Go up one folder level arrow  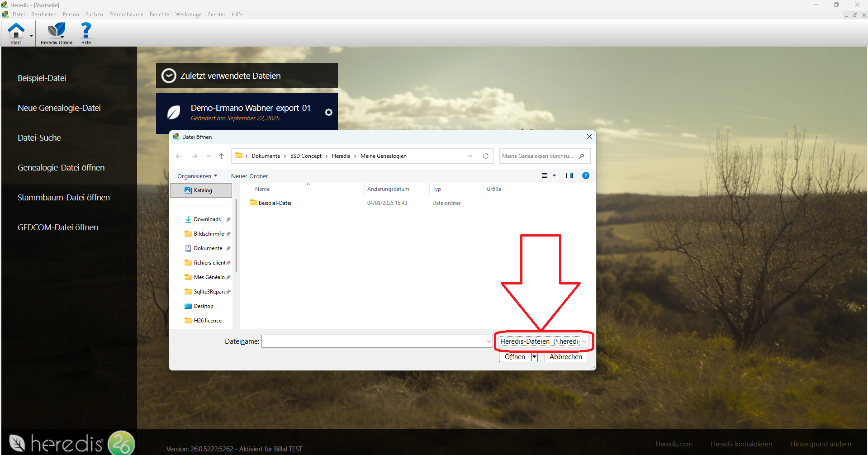(x=221, y=156)
